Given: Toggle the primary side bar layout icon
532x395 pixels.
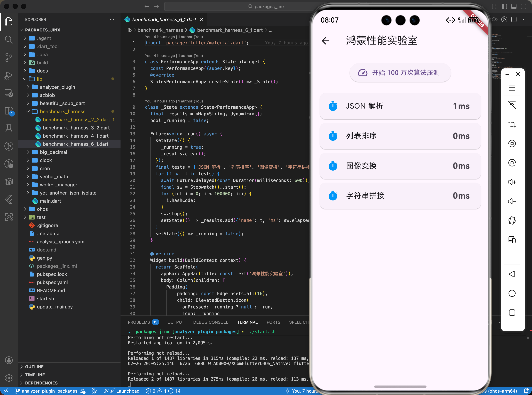Looking at the screenshot, I should point(504,6).
